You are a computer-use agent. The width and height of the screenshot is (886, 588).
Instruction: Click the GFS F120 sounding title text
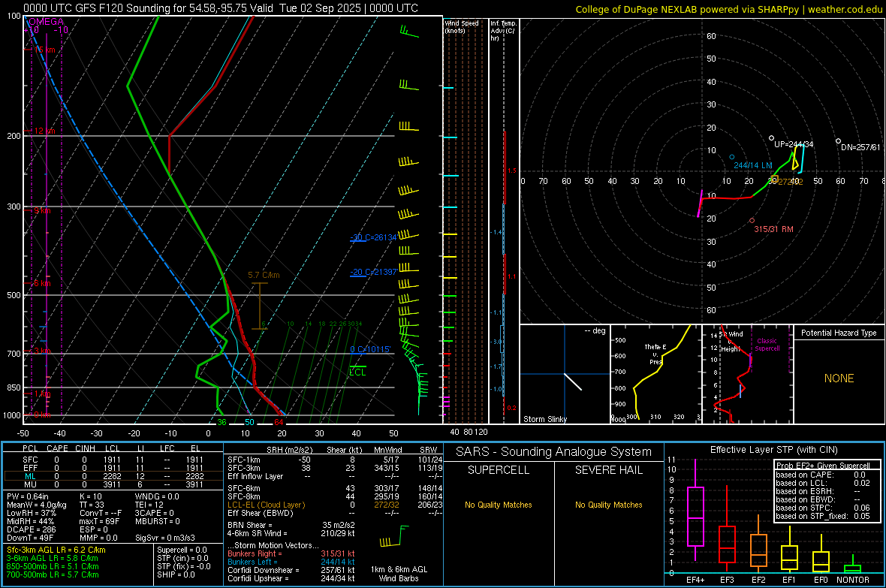pos(220,8)
